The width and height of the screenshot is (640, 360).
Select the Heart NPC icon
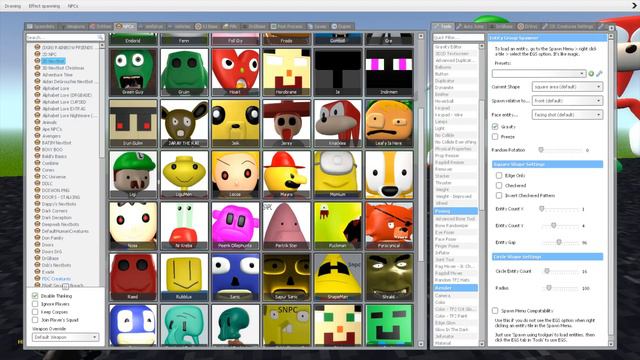(x=236, y=72)
